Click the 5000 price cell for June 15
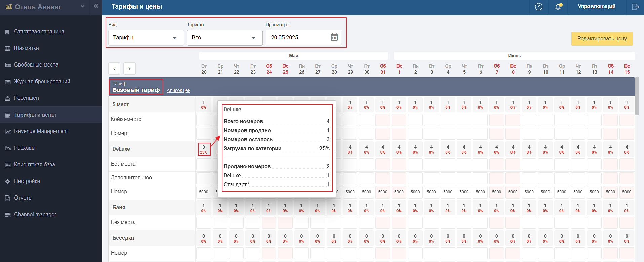The height and width of the screenshot is (262, 644). pyautogui.click(x=627, y=192)
